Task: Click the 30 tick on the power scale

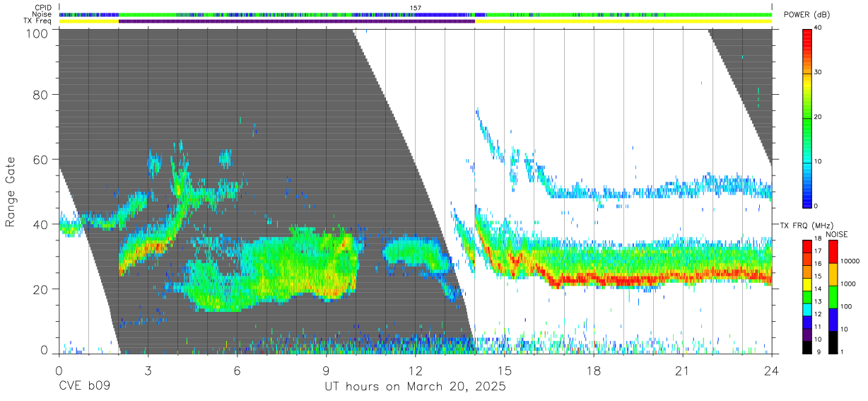Action: tap(819, 73)
